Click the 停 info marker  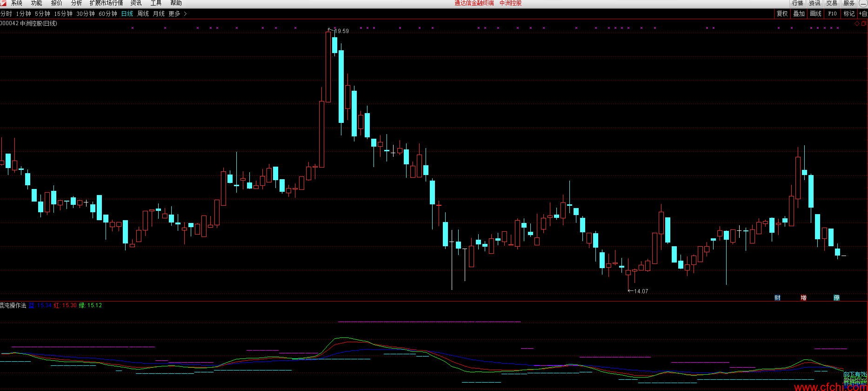pyautogui.click(x=836, y=298)
